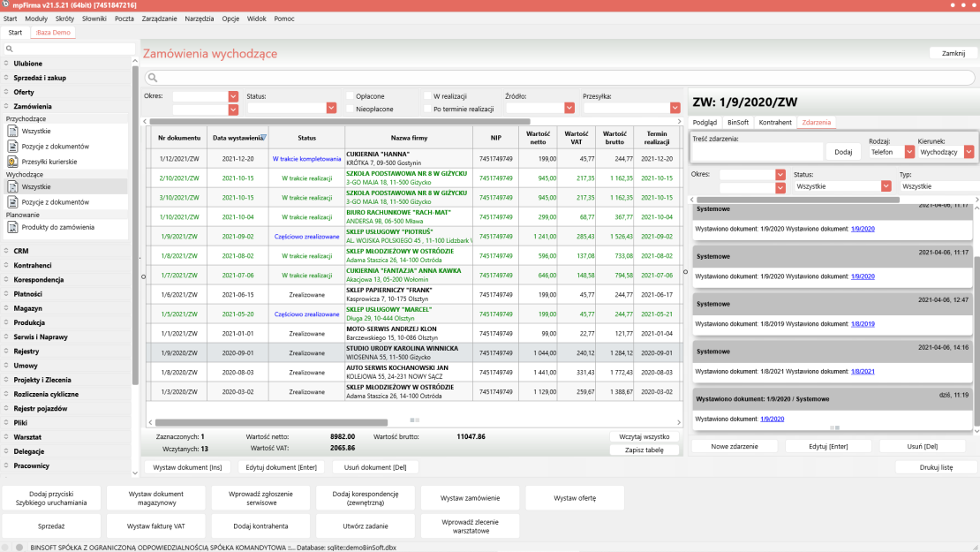Open 1/8/2019 document link
The height and width of the screenshot is (552, 980).
pos(863,324)
